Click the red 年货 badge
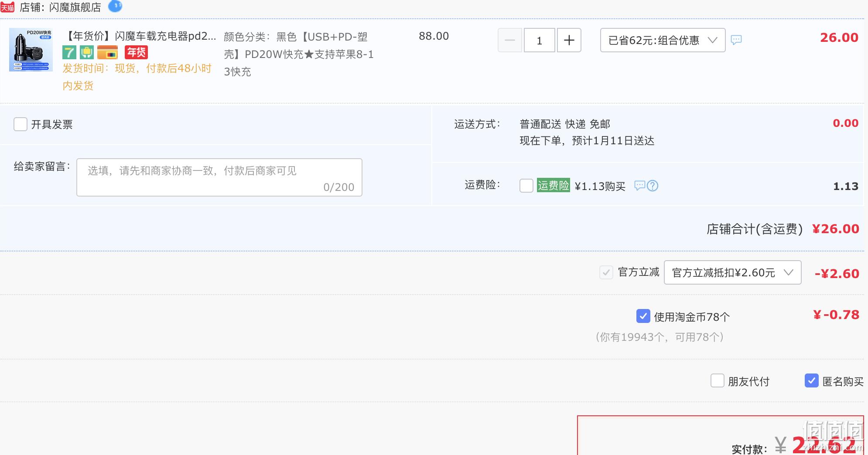Viewport: 868px width, 455px height. pos(136,52)
